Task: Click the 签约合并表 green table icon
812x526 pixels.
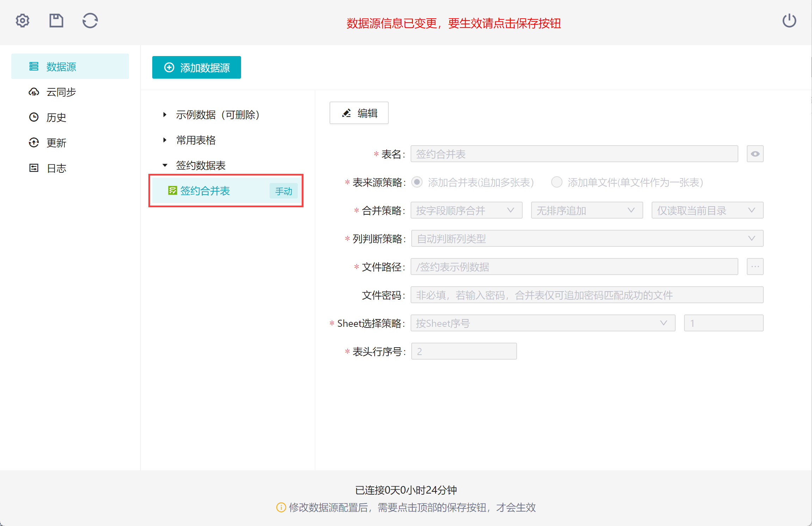Action: click(x=172, y=191)
